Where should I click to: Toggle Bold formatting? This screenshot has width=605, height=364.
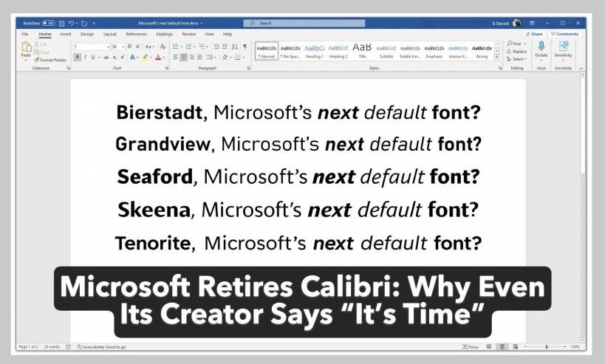pyautogui.click(x=77, y=57)
